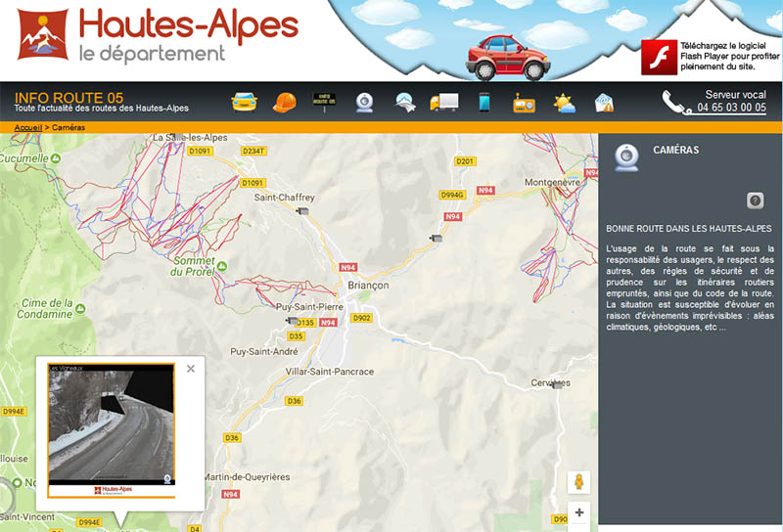Open the camera marker near Cervières

coord(556,384)
